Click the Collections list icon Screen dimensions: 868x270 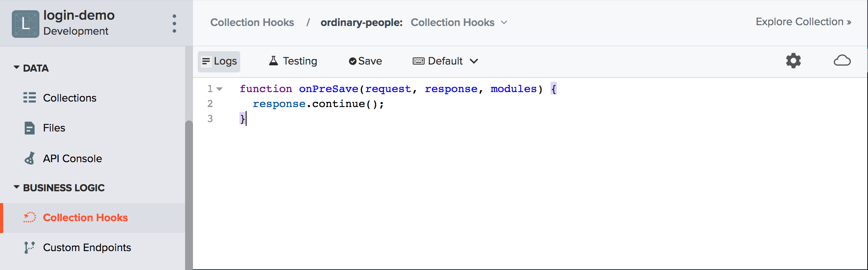click(30, 98)
